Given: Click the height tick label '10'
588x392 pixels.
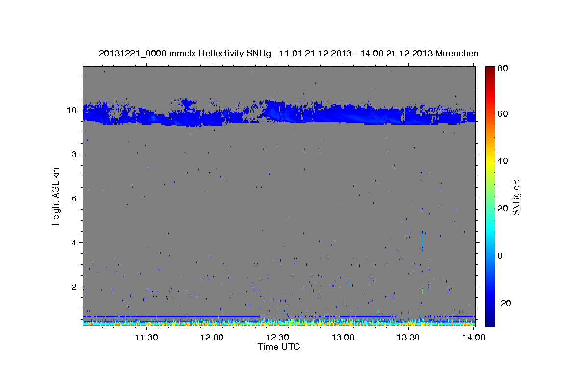Looking at the screenshot, I should [x=72, y=110].
